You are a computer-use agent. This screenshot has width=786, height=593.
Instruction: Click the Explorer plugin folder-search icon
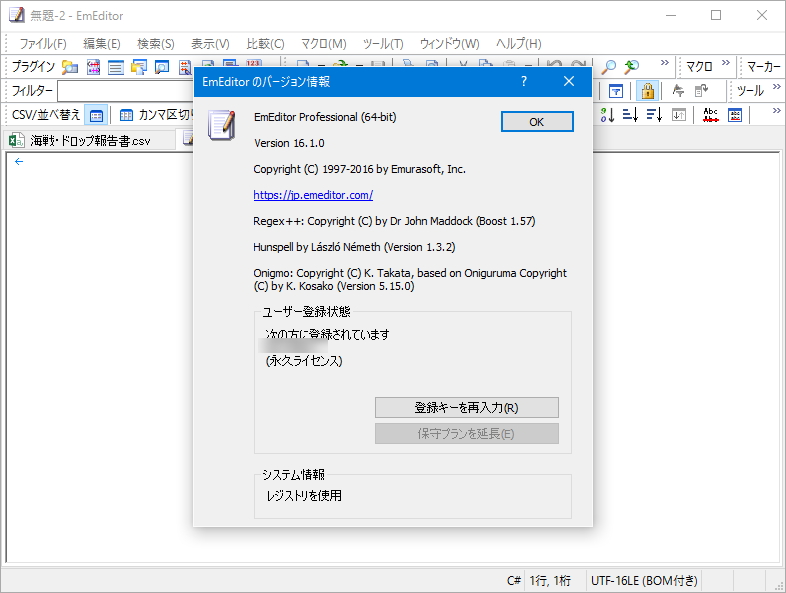click(70, 67)
